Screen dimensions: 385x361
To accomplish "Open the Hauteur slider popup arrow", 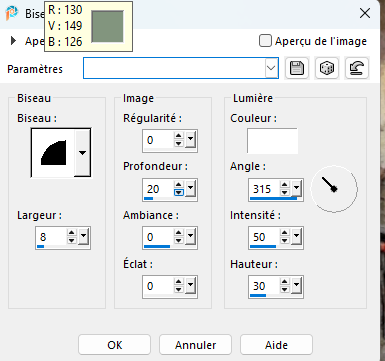I will point(296,285).
